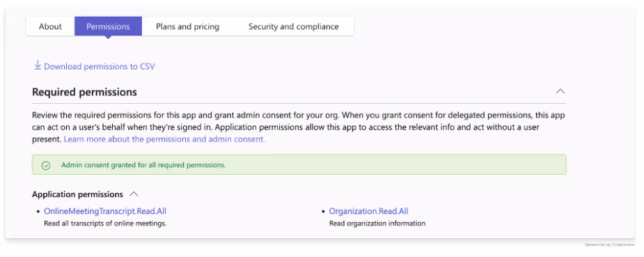Viewport: 644px width, 257px height.
Task: Click 'Read all transcripts of online meetings' description
Action: pyautogui.click(x=105, y=224)
